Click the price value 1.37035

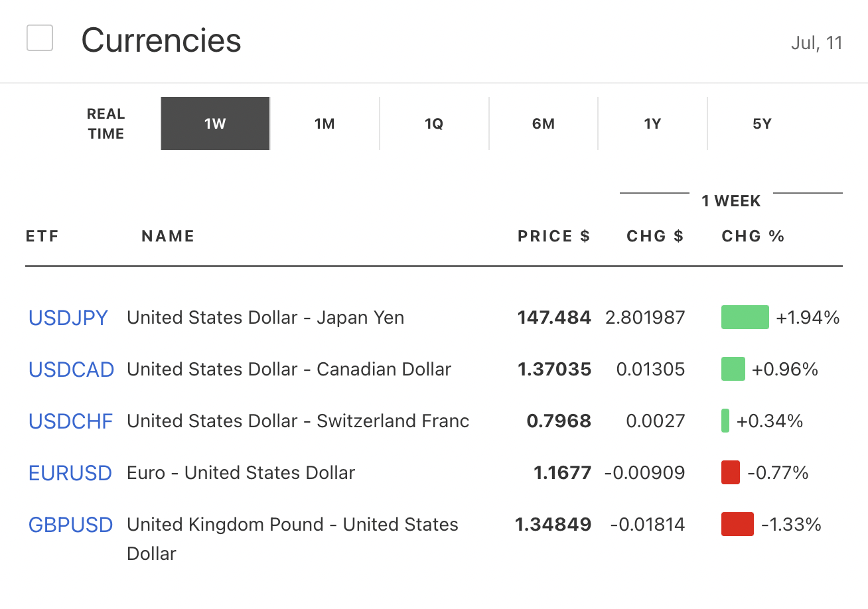554,370
